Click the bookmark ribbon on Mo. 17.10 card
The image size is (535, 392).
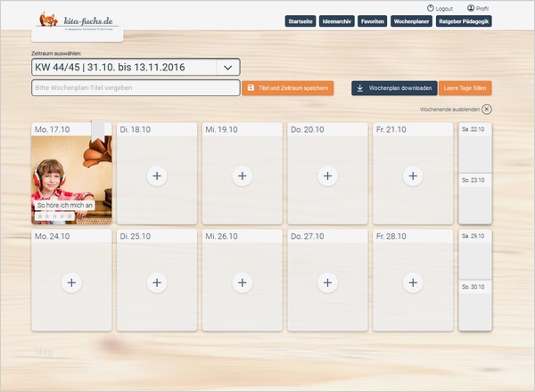pos(98,132)
